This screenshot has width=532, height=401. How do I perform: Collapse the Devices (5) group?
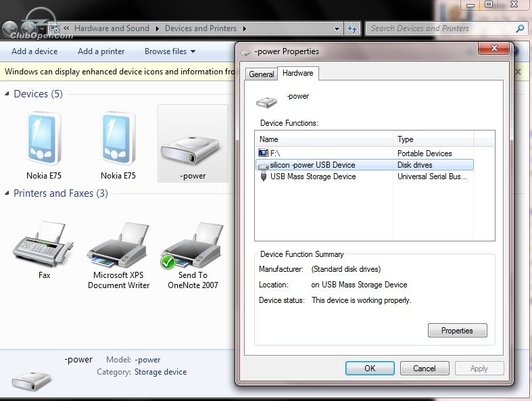click(7, 94)
